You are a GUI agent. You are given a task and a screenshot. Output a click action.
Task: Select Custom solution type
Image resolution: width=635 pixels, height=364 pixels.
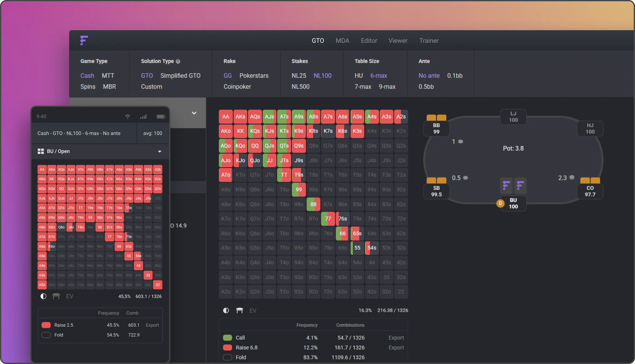pyautogui.click(x=152, y=87)
